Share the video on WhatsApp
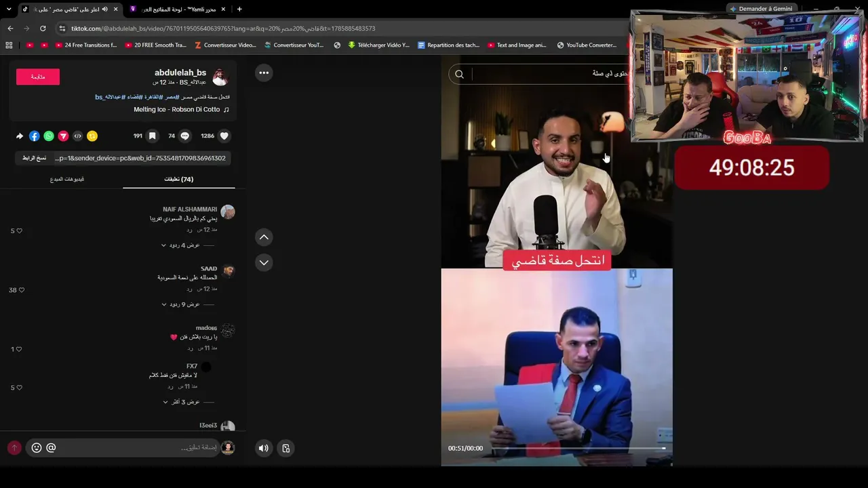Image resolution: width=868 pixels, height=488 pixels. (49, 136)
